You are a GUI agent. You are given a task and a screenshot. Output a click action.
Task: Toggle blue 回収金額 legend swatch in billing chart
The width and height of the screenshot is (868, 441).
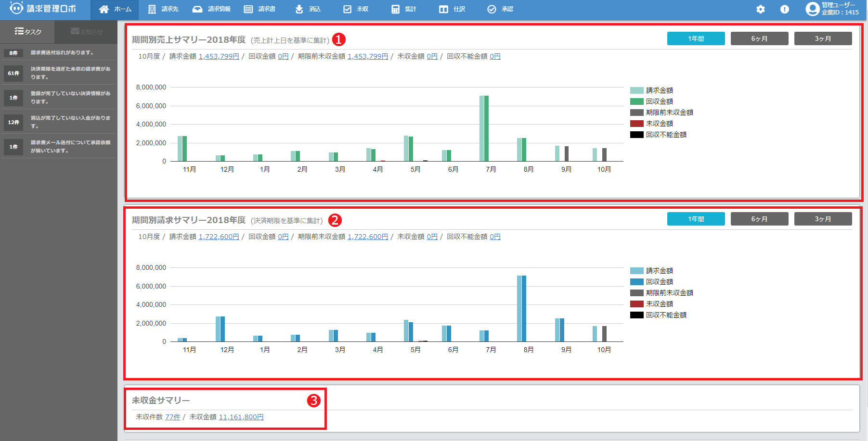tap(637, 282)
